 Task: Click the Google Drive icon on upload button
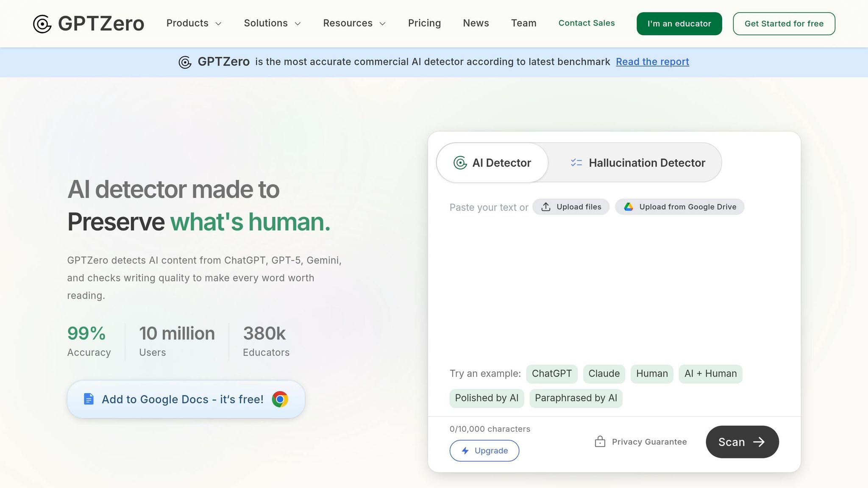click(x=629, y=207)
